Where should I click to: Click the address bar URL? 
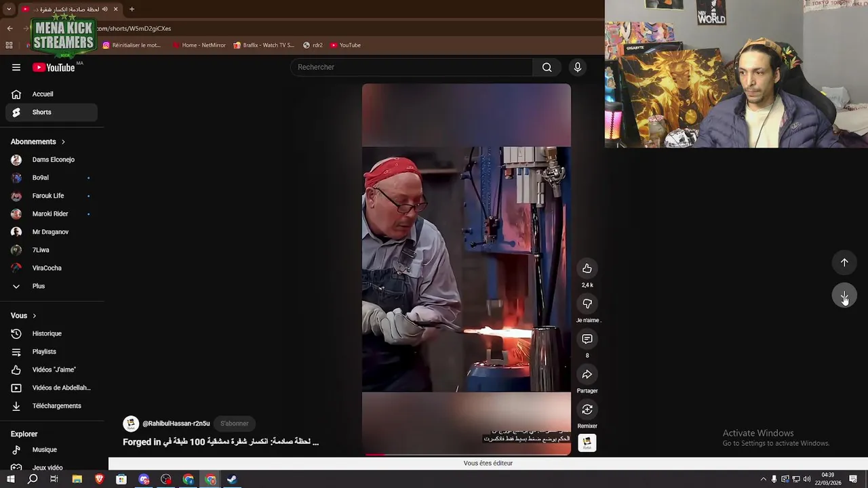point(134,28)
